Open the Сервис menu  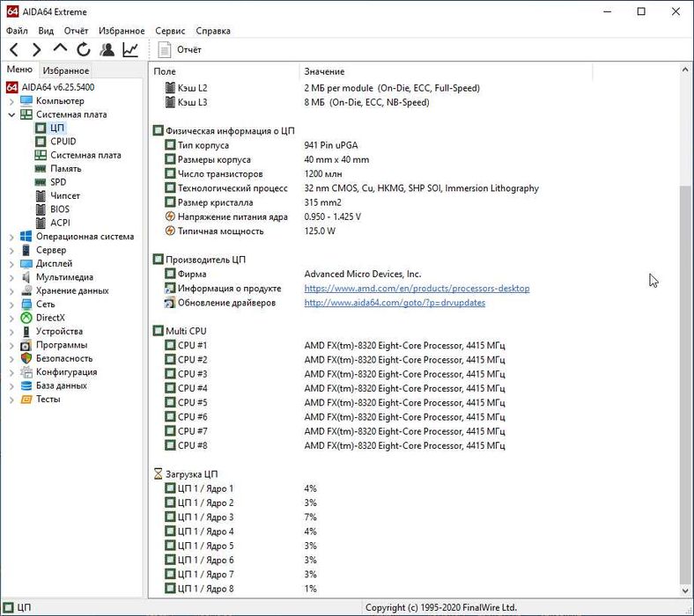(x=170, y=31)
